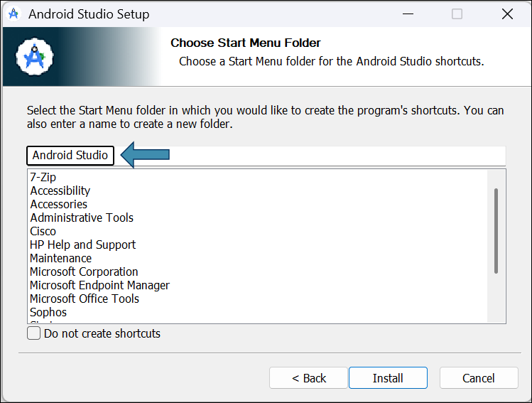Click the Android Studio logo in header
The image size is (532, 403).
tap(35, 57)
